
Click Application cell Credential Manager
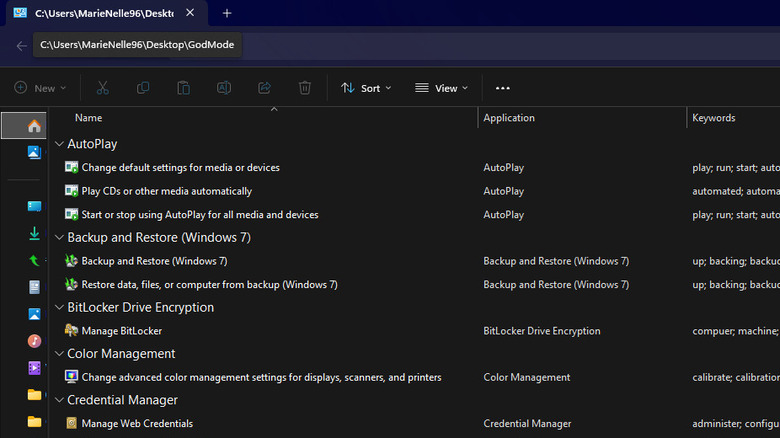pos(527,424)
